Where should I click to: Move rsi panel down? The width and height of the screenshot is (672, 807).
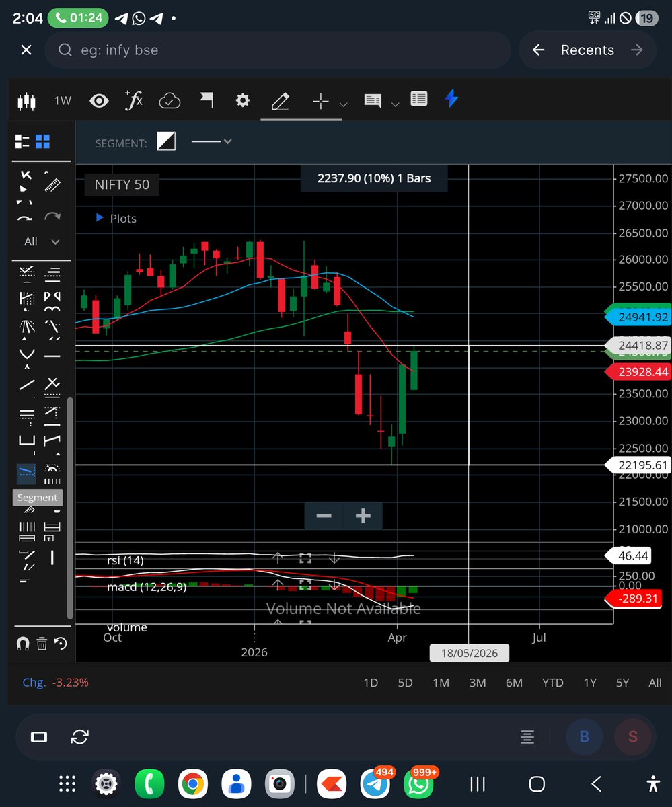334,558
